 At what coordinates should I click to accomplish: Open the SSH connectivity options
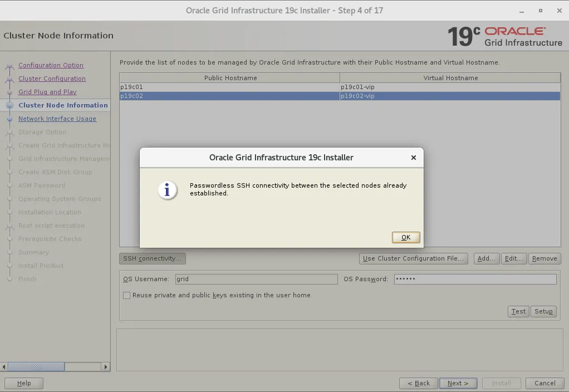(153, 258)
